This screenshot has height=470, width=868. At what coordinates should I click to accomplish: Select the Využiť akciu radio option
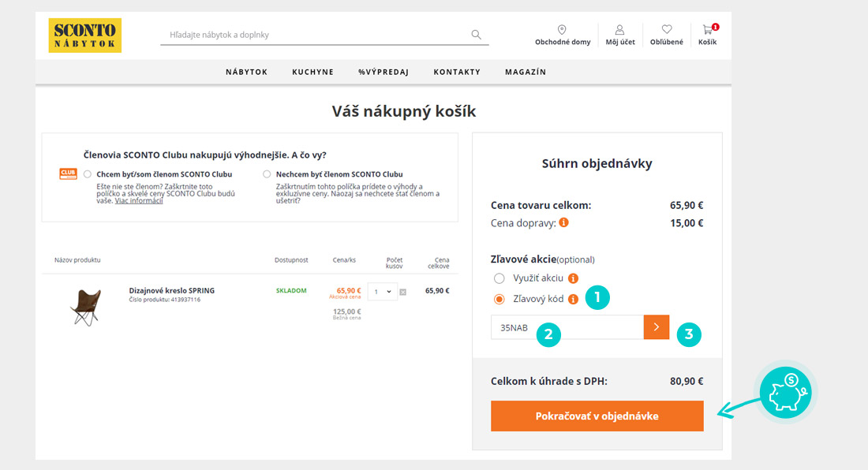pyautogui.click(x=499, y=278)
